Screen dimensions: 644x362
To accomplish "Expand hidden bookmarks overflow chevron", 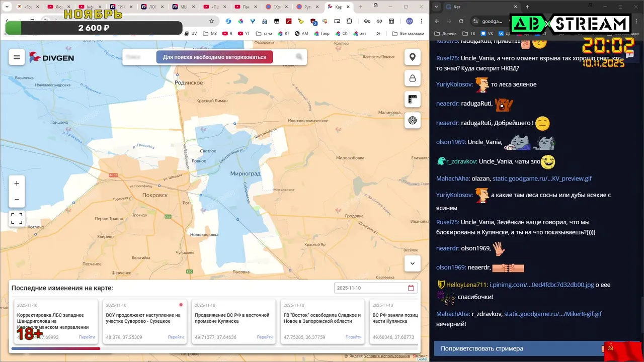I will click(378, 33).
